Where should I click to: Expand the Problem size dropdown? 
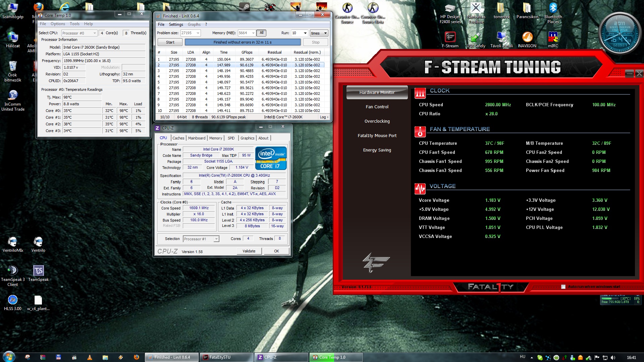coord(198,33)
